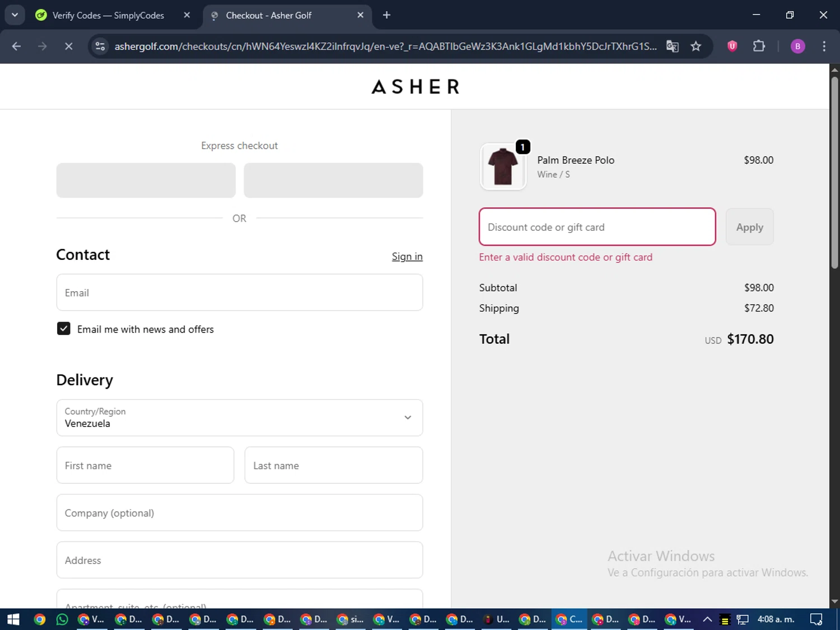Open Chrome from the taskbar pinned icon

click(39, 619)
